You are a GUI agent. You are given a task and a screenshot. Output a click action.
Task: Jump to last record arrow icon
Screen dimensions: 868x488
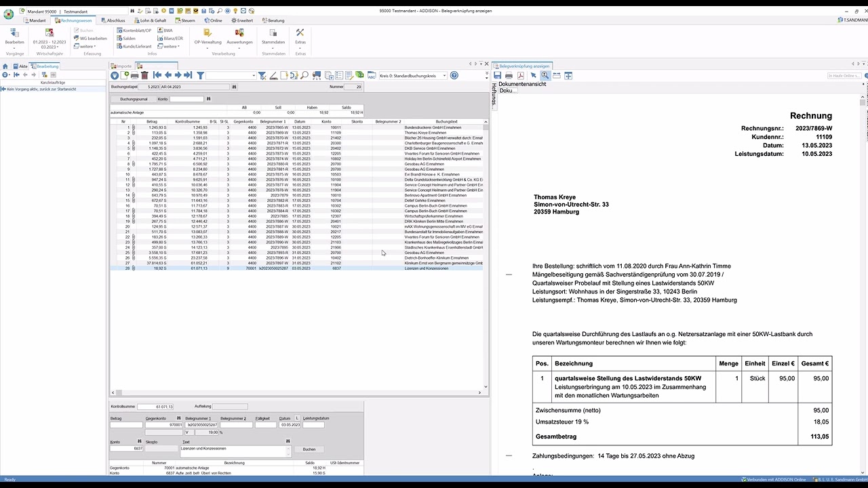tap(189, 75)
